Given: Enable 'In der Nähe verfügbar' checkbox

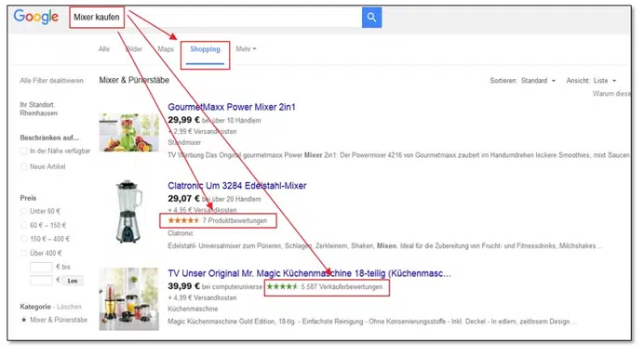Looking at the screenshot, I should tap(24, 151).
